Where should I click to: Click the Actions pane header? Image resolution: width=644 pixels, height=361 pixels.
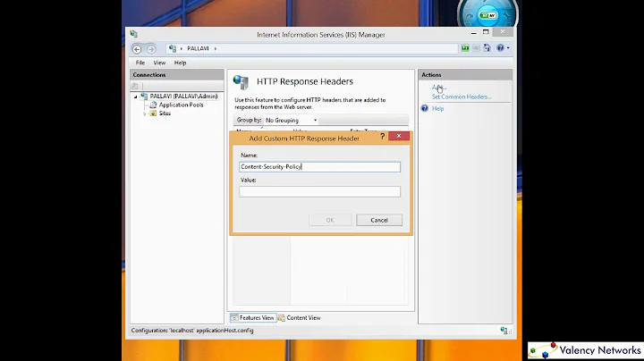(x=465, y=75)
